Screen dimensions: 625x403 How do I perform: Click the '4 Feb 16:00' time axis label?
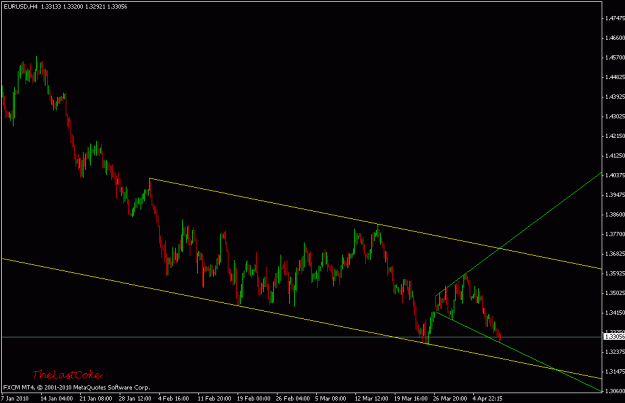pos(173,398)
